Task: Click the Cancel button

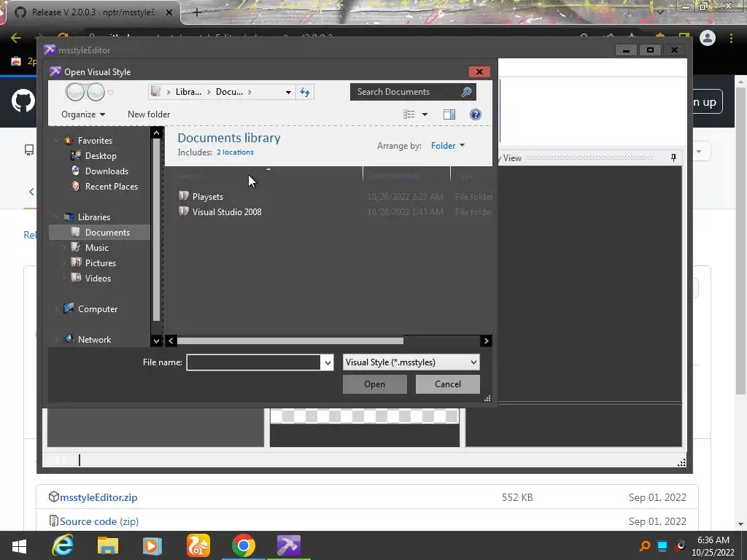Action: [x=447, y=384]
